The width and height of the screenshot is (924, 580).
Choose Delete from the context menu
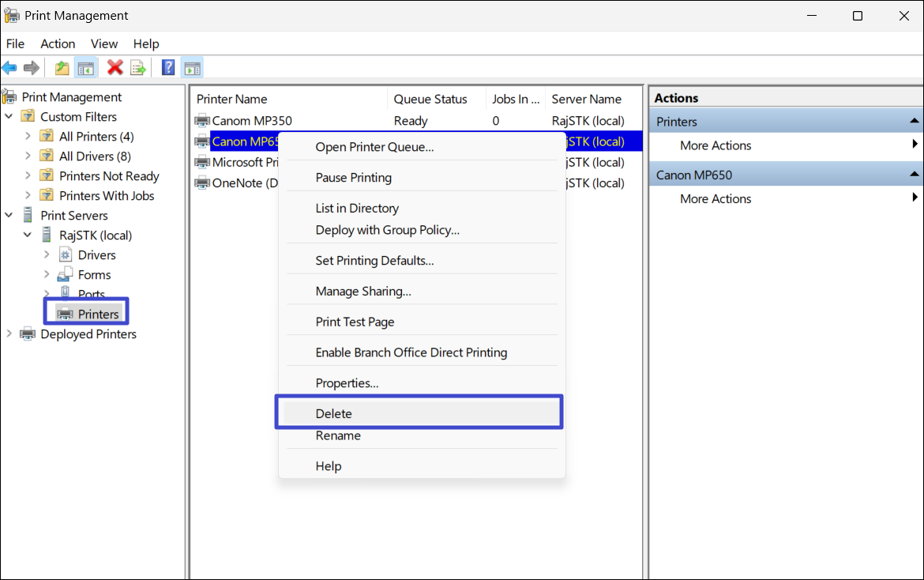coord(334,413)
